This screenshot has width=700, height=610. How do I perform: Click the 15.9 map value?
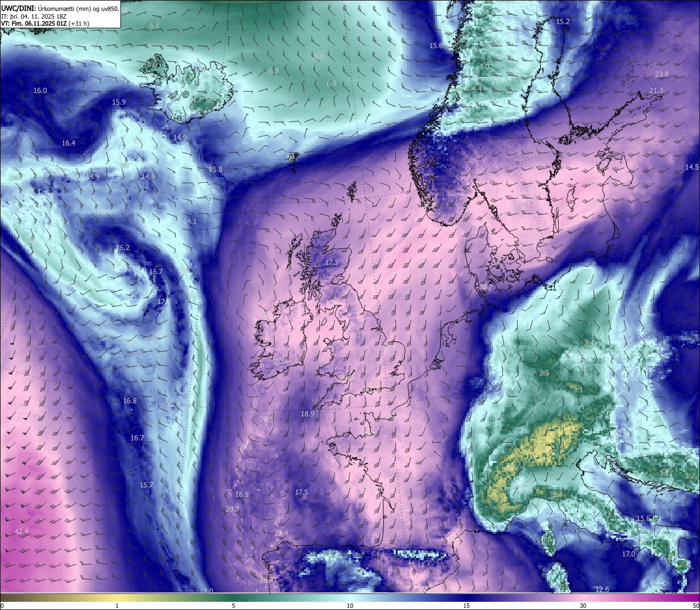click(119, 102)
